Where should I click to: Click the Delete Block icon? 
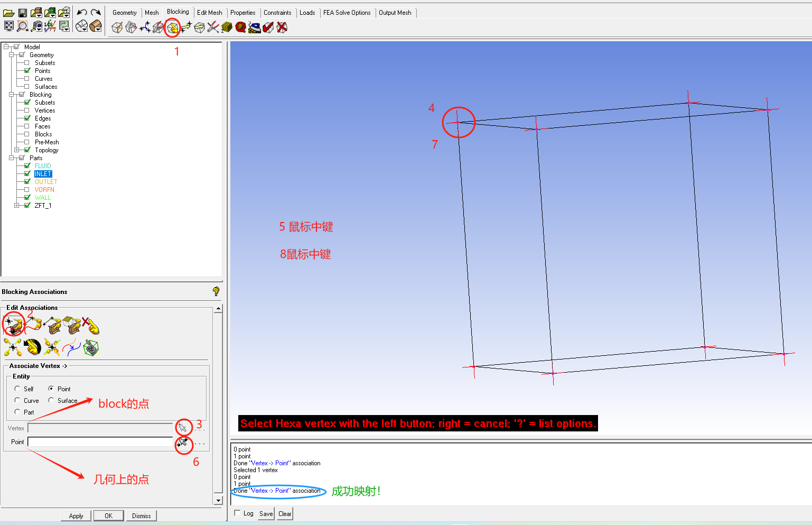(x=282, y=27)
